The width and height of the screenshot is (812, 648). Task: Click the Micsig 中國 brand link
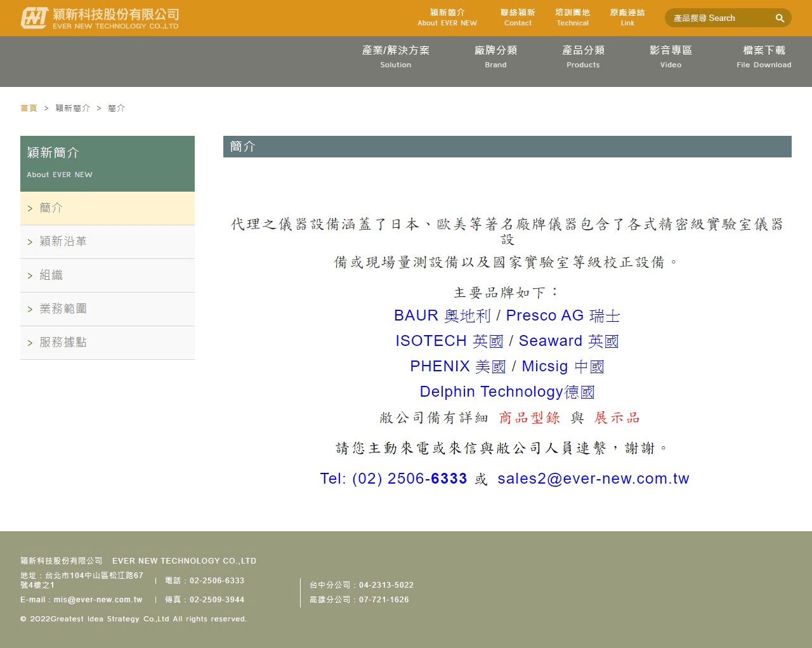click(x=563, y=366)
